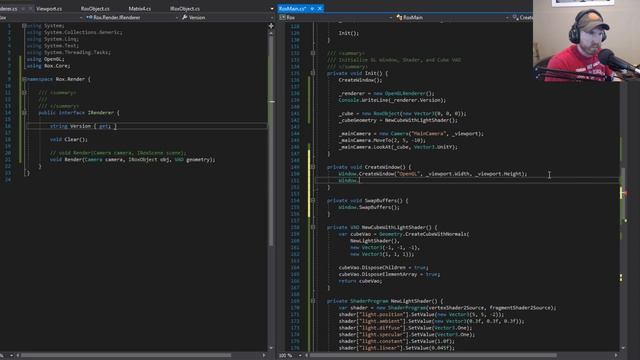Click the left pane horizontal scrollbar
Viewport: 640px width, 360px height.
[x=127, y=356]
